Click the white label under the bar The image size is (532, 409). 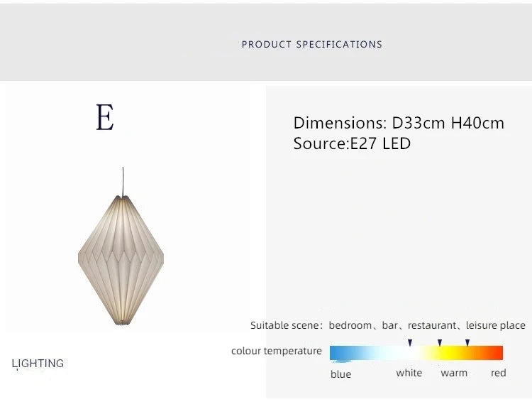tap(409, 373)
